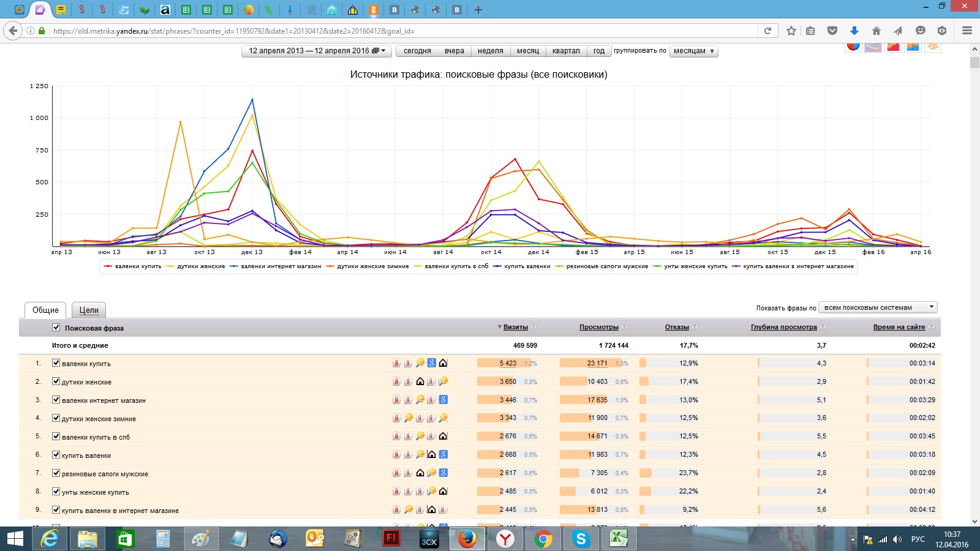Toggle the 'Поисковая фраза' select-all checkbox
Screen dimensions: 980x551
tap(56, 328)
